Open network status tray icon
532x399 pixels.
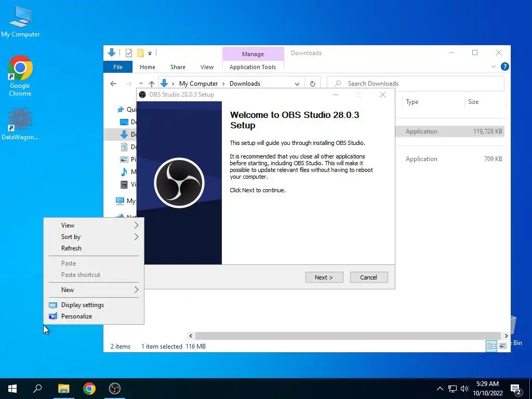453,389
